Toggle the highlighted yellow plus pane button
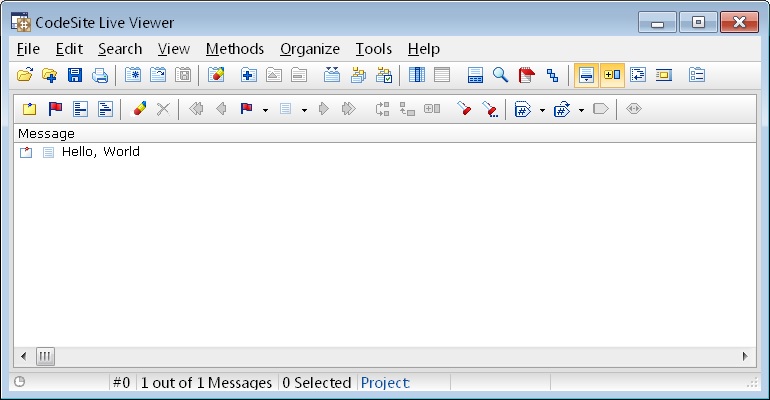 [x=612, y=75]
